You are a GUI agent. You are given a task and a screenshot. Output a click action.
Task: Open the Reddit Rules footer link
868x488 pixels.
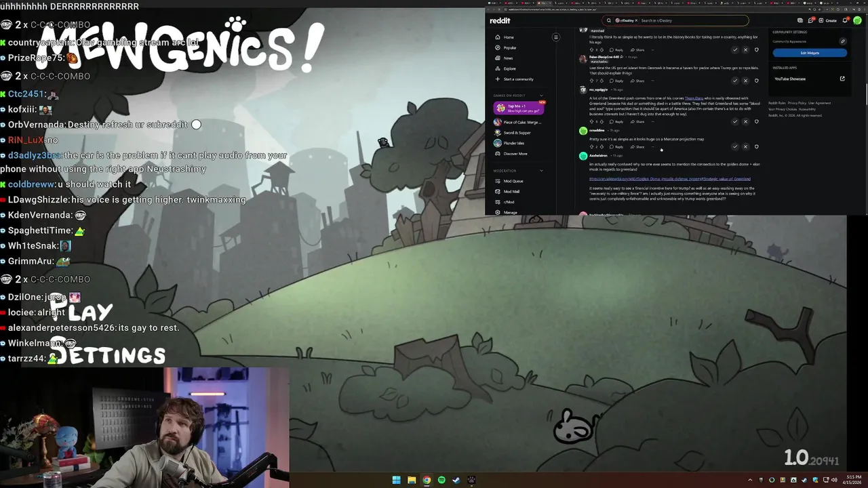pos(777,103)
